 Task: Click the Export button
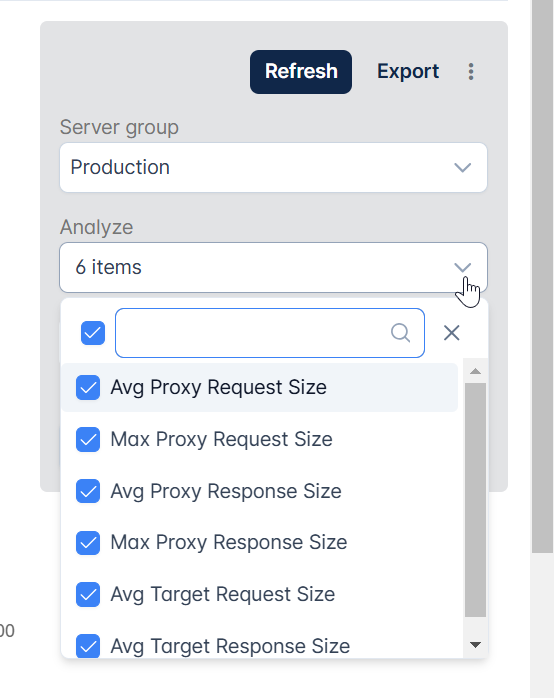point(408,72)
